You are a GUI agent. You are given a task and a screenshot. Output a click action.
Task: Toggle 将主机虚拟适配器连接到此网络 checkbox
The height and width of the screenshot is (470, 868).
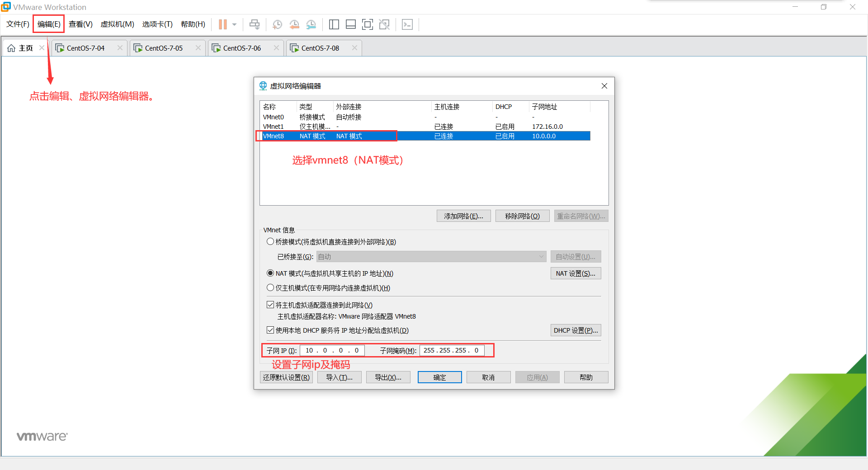point(270,305)
